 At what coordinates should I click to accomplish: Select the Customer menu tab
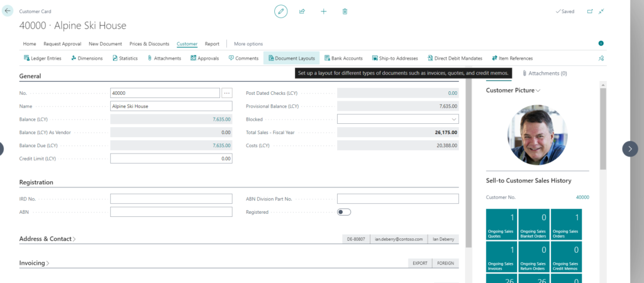point(187,43)
